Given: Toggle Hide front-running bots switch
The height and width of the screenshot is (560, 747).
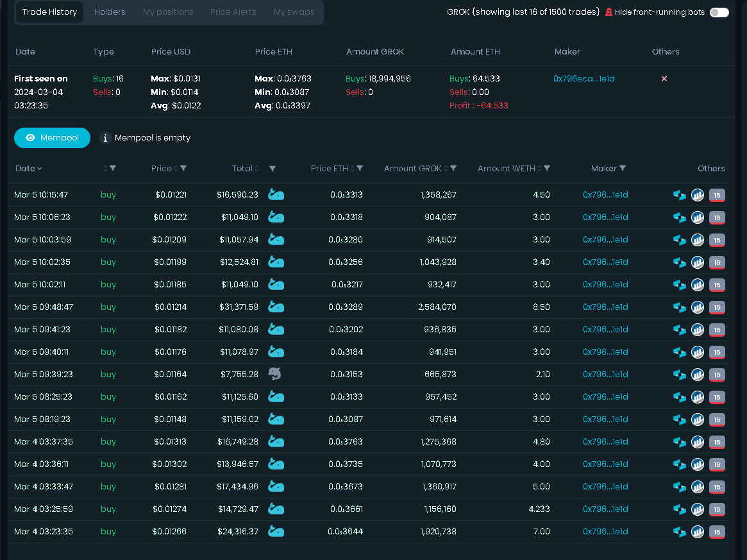Looking at the screenshot, I should tap(719, 12).
